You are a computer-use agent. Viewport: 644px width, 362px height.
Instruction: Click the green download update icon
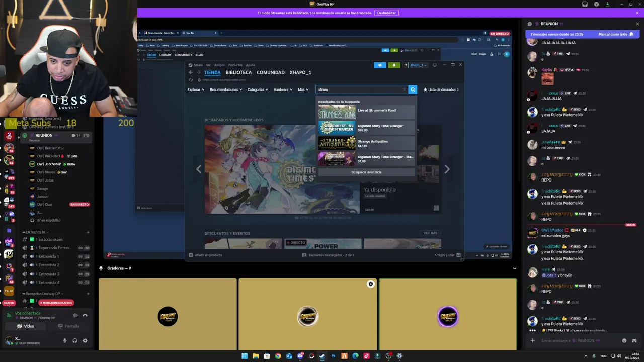(x=607, y=4)
